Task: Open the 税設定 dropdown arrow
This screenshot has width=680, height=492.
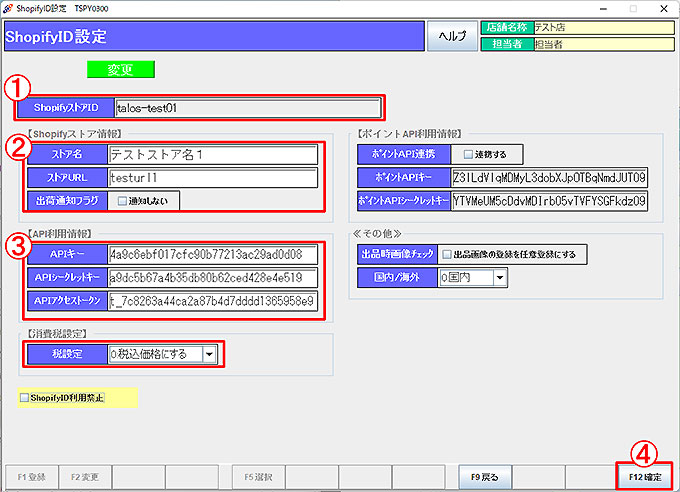Action: coord(209,354)
